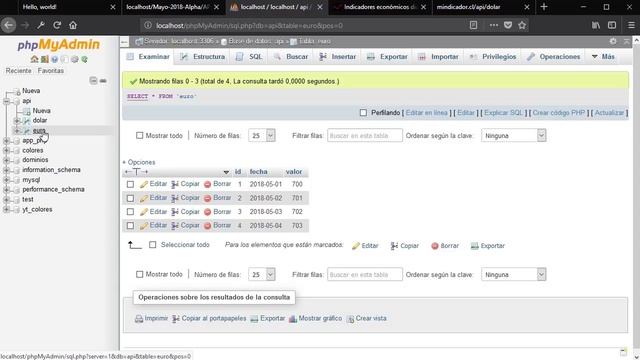Click the browser back arrow
The image size is (640, 360).
click(9, 25)
